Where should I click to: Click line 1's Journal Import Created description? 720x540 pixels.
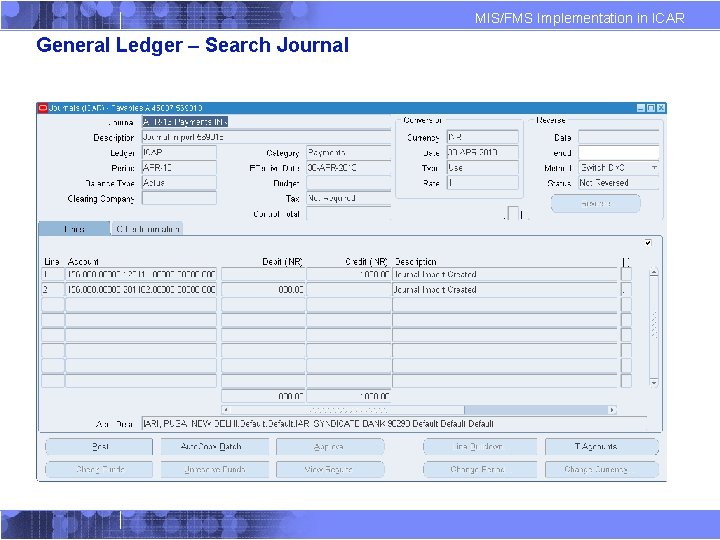[505, 274]
